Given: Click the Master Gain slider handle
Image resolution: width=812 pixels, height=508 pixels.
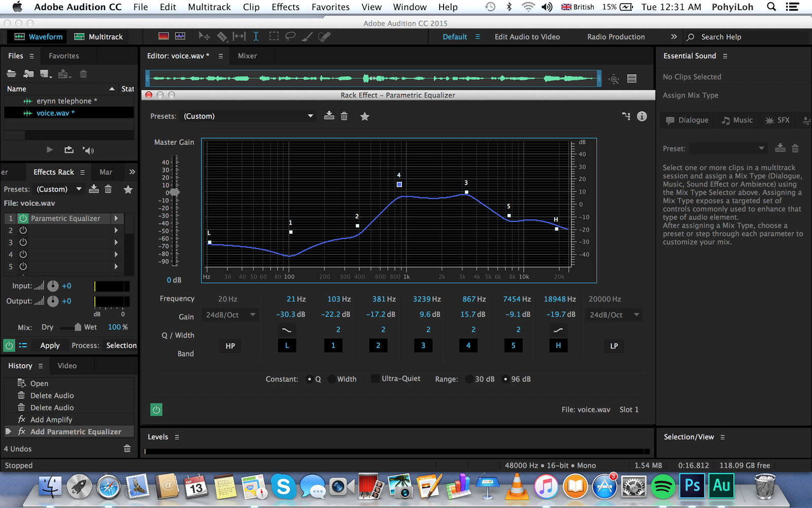Looking at the screenshot, I should (175, 193).
